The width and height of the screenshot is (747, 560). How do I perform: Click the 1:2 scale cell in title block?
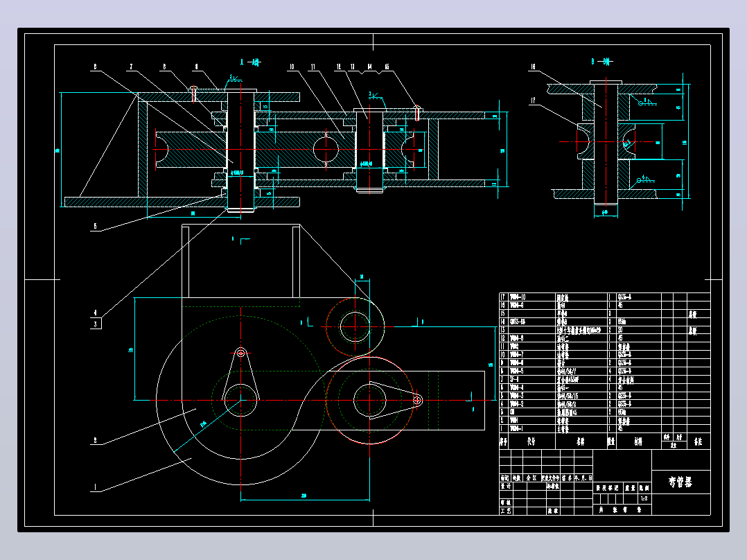(x=644, y=498)
